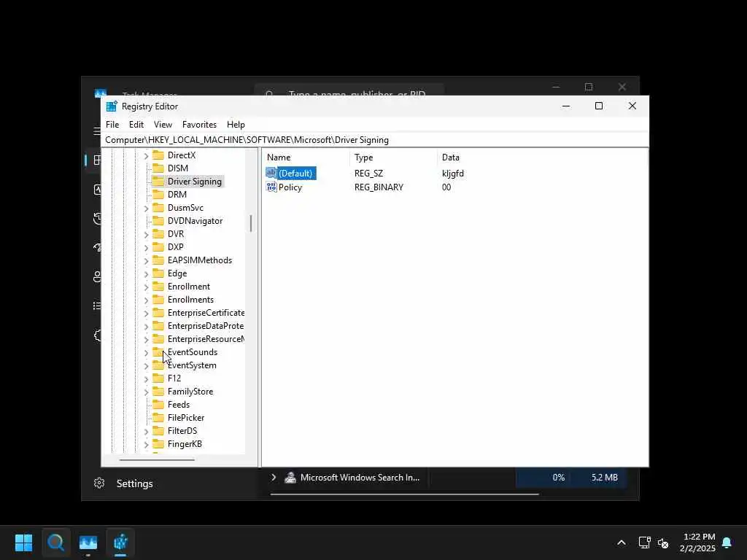Expand the EnterpriseDataProtection key

tap(146, 326)
